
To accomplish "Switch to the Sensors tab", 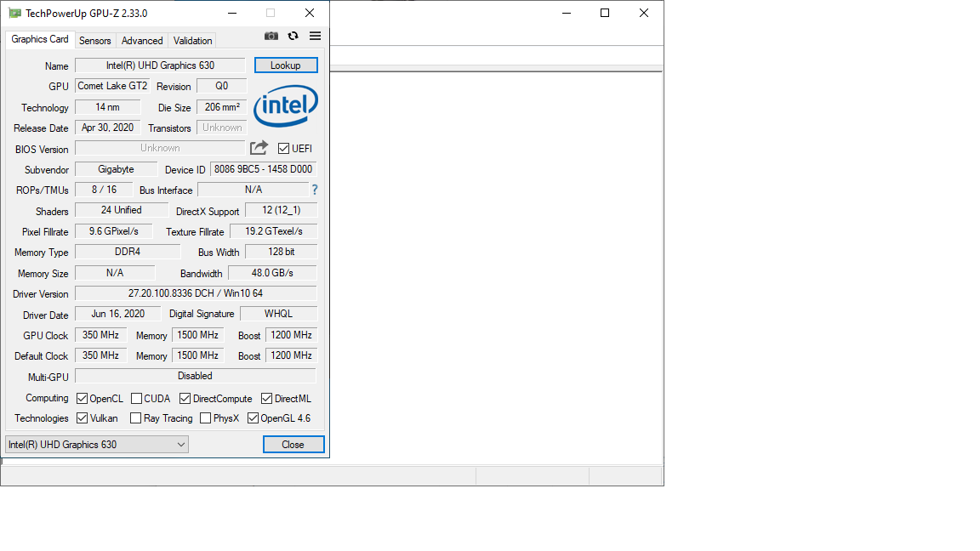I will [x=95, y=41].
